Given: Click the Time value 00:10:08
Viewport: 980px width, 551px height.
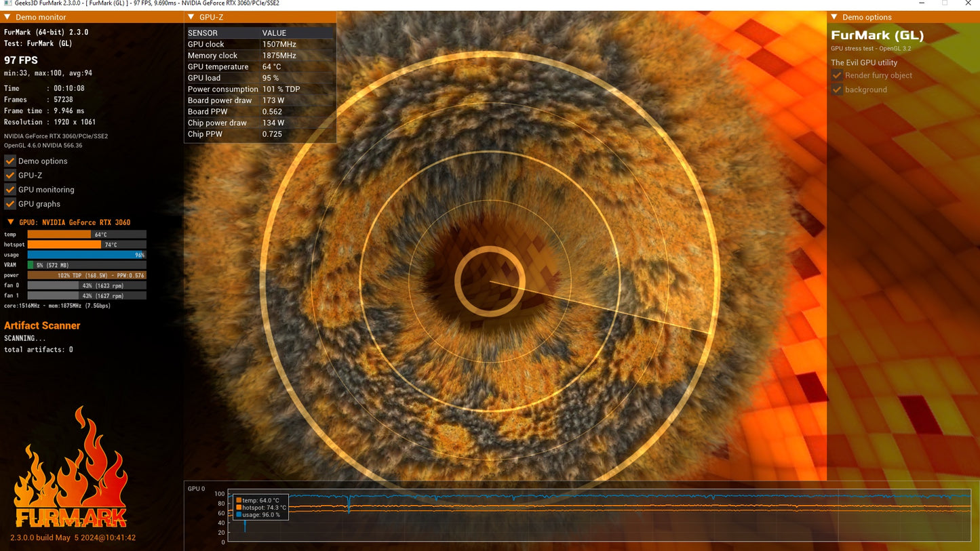Looking at the screenshot, I should coord(68,88).
